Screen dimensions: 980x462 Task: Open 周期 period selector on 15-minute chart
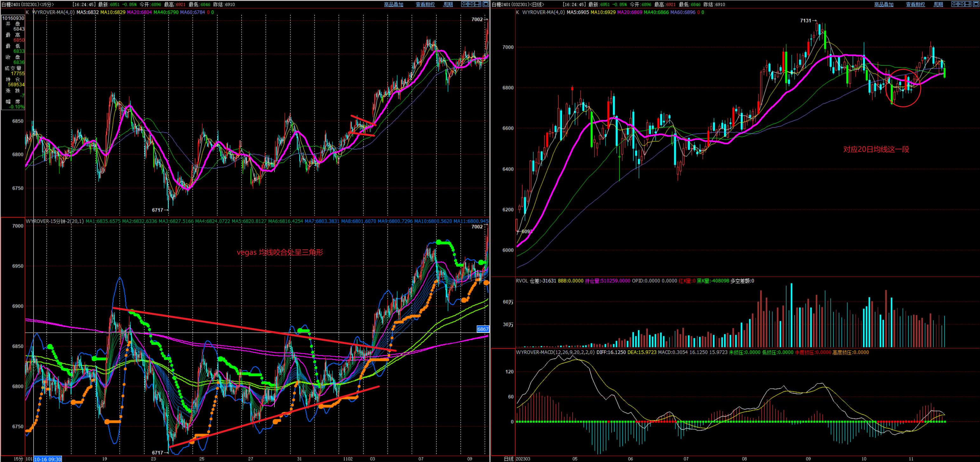point(448,4)
